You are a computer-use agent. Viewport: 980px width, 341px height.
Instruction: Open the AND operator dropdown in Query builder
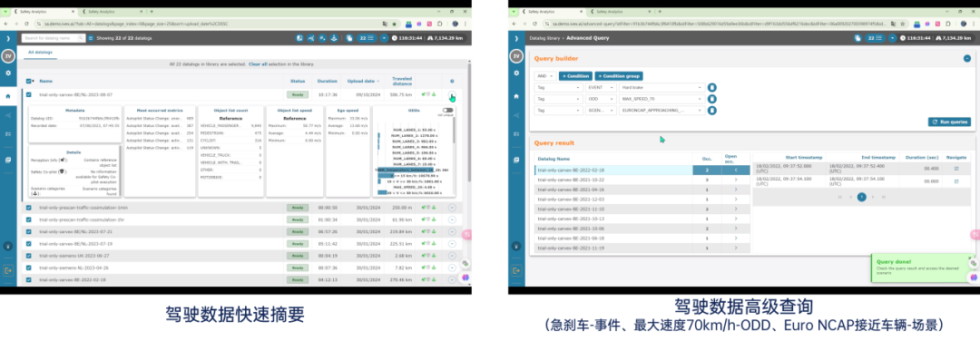click(x=544, y=76)
